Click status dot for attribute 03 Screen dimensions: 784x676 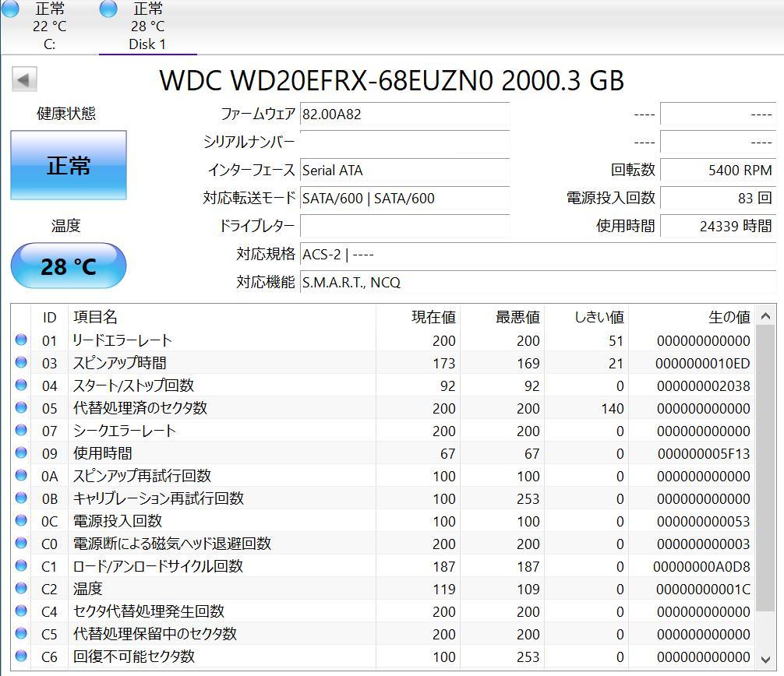pos(21,362)
